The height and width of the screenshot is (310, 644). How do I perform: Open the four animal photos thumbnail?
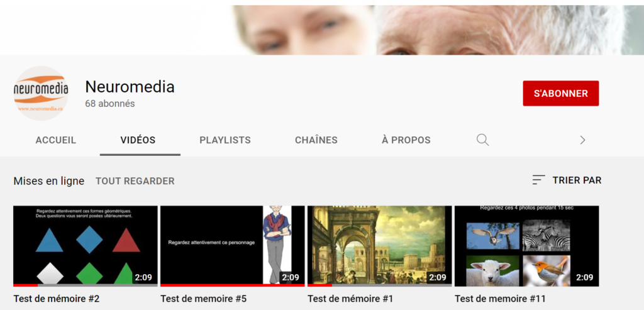click(526, 246)
